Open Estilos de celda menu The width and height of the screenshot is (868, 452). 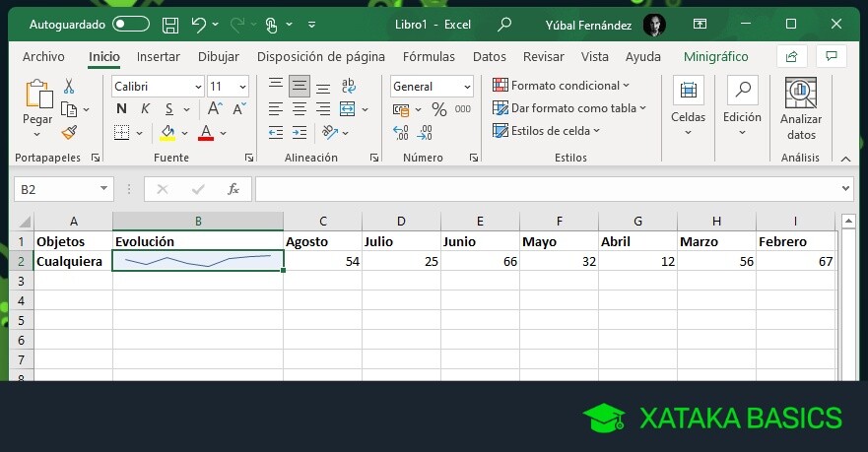pos(547,131)
